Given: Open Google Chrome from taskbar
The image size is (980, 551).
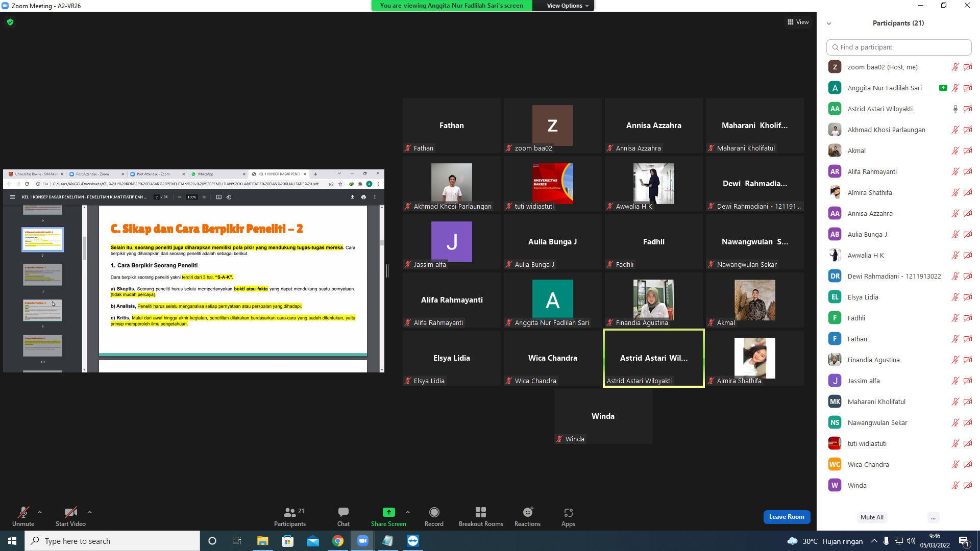Looking at the screenshot, I should [338, 541].
